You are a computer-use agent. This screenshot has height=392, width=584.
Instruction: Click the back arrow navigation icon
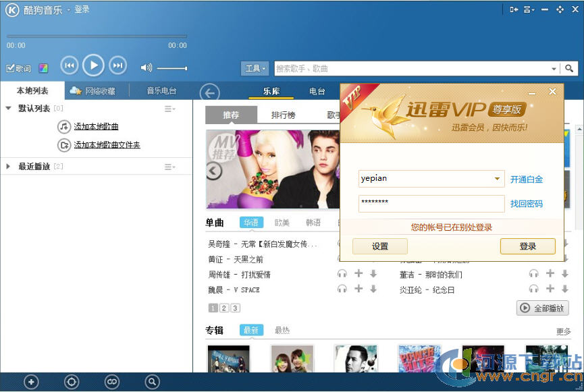coord(210,93)
